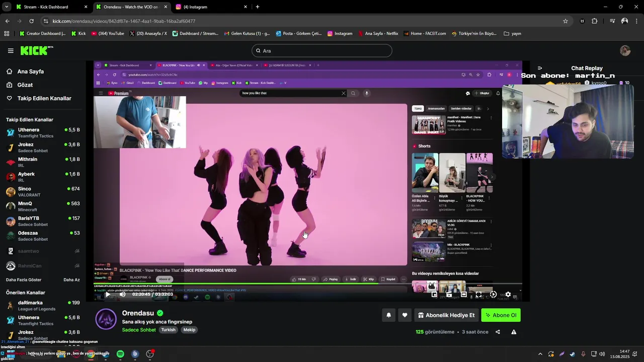The image size is (644, 362).
Task: Open Uthenera channel in followed list
Action: click(43, 133)
